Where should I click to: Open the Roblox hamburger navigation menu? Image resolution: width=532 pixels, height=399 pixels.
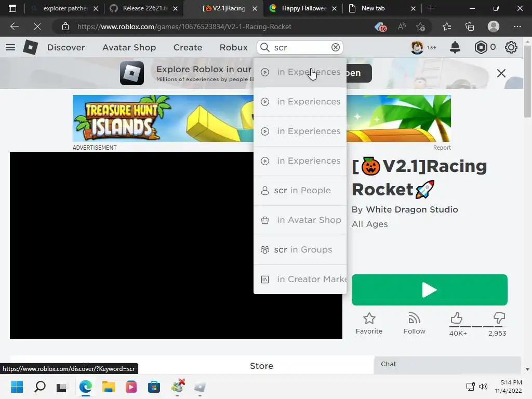[x=10, y=47]
